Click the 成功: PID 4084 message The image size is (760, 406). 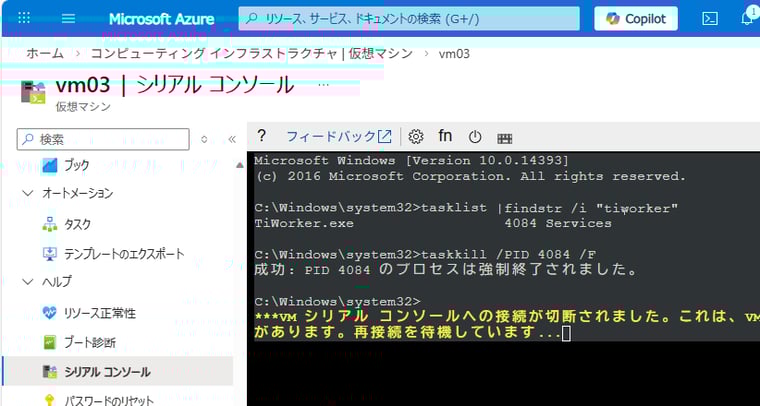point(445,269)
